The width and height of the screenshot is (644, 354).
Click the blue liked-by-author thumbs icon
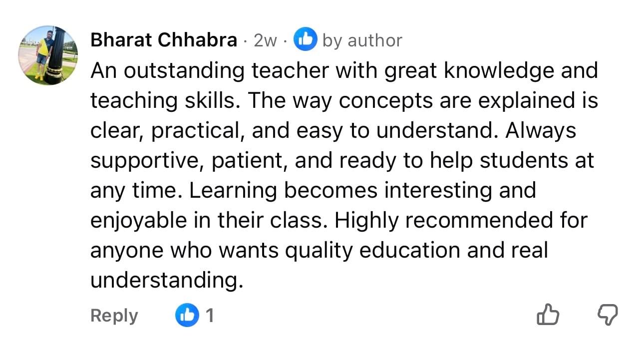pos(306,40)
